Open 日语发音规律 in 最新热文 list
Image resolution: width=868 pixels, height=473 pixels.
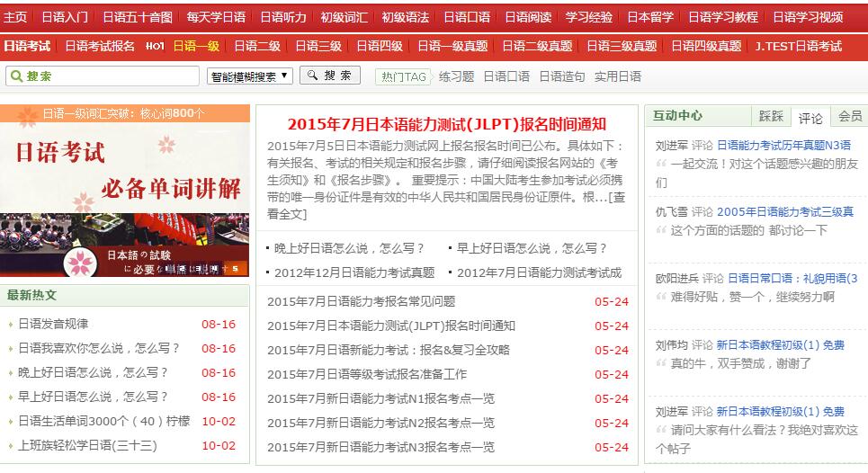tap(53, 324)
